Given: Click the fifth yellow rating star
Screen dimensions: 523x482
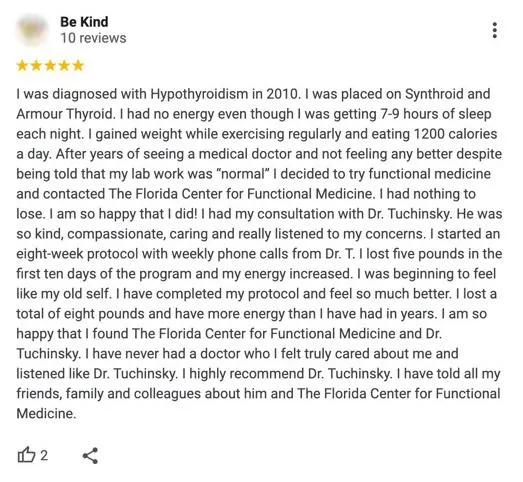Looking at the screenshot, I should click(78, 65).
